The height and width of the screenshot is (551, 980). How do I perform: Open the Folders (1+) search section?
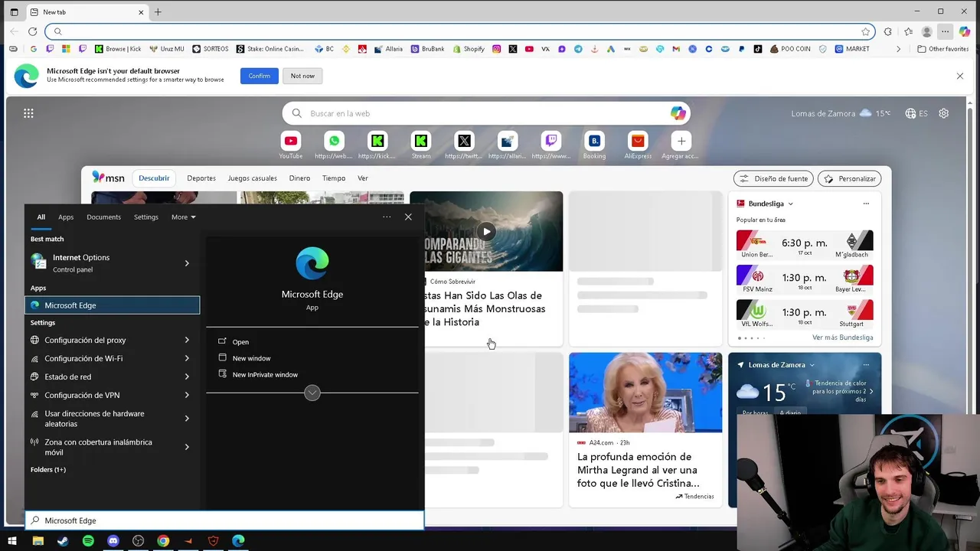(x=48, y=469)
